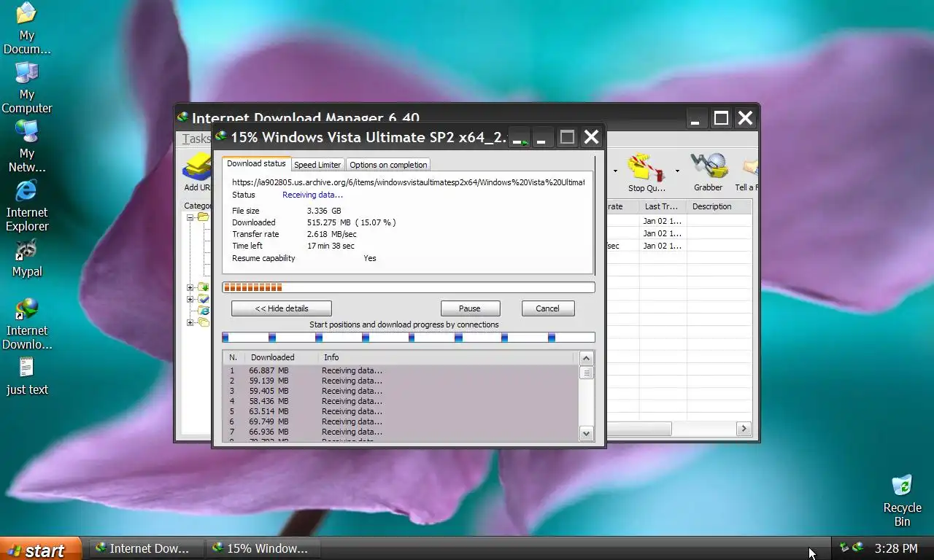Screen dimensions: 934x560
Task: Select connection row with 66.936 MB
Action: point(400,432)
